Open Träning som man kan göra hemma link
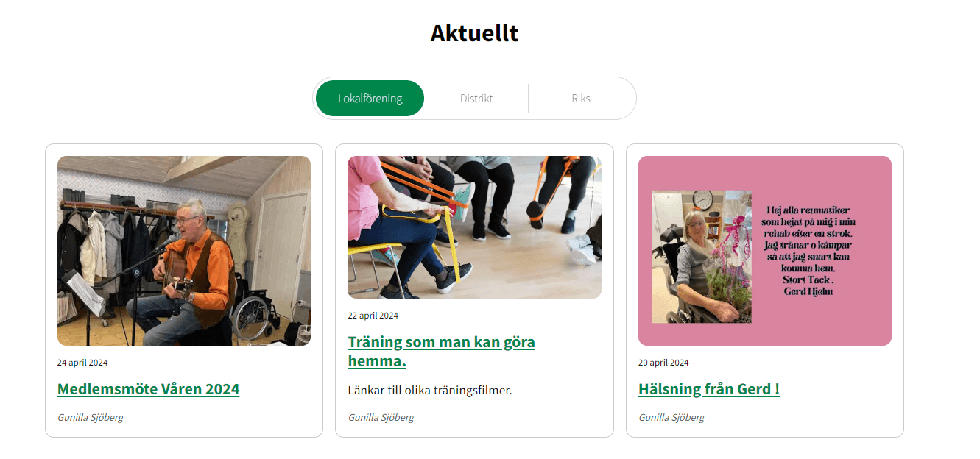Screen dimensions: 980x459 click(x=441, y=352)
